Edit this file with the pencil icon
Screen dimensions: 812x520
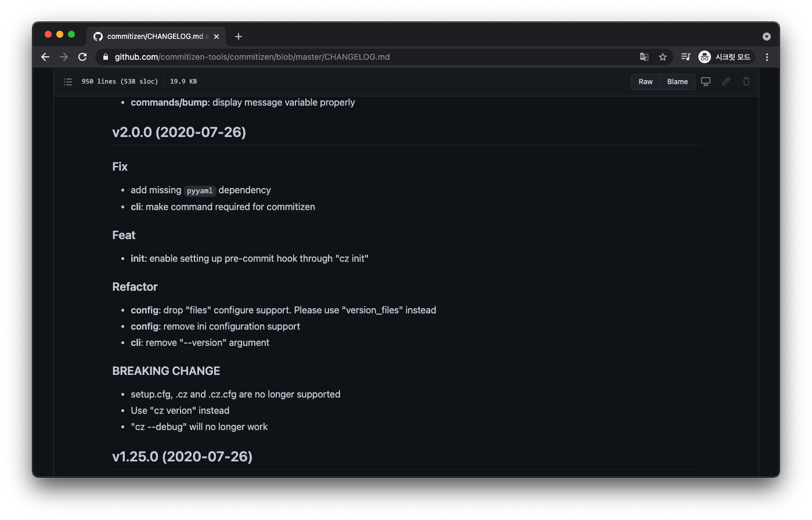[726, 82]
